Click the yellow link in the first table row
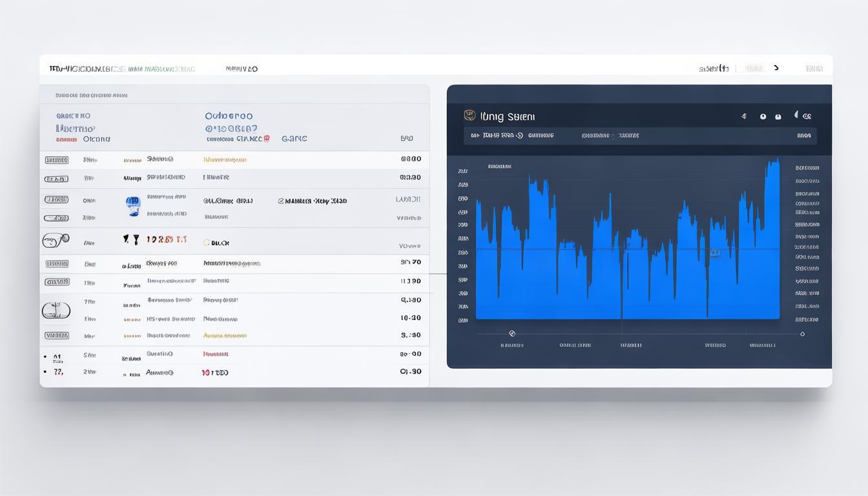This screenshot has height=496, width=868. pos(225,160)
